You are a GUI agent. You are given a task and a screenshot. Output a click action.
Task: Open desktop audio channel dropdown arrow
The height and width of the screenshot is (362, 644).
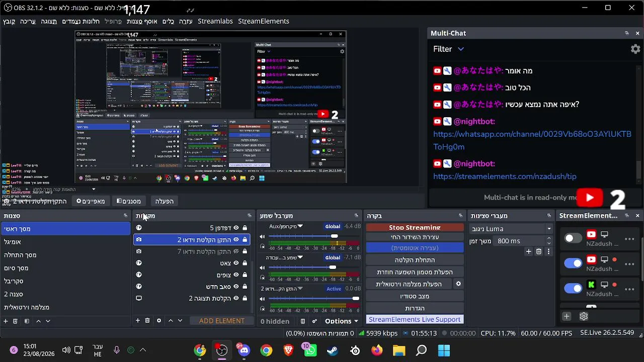coord(300,257)
